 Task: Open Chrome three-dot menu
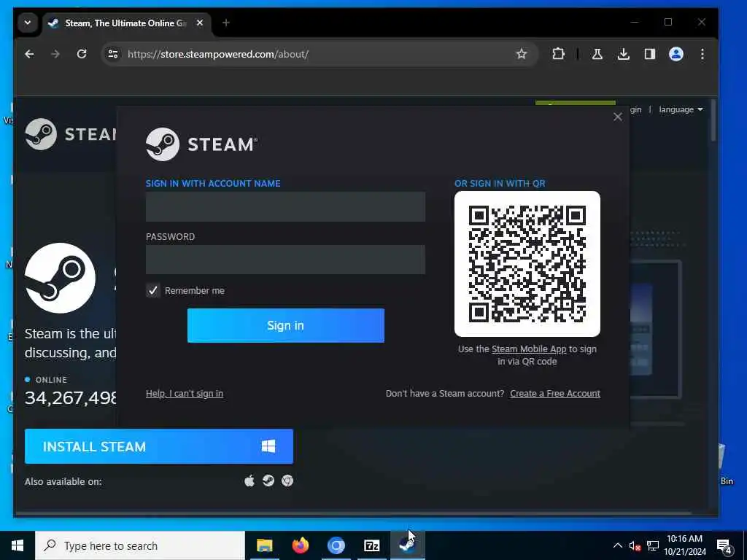click(703, 54)
